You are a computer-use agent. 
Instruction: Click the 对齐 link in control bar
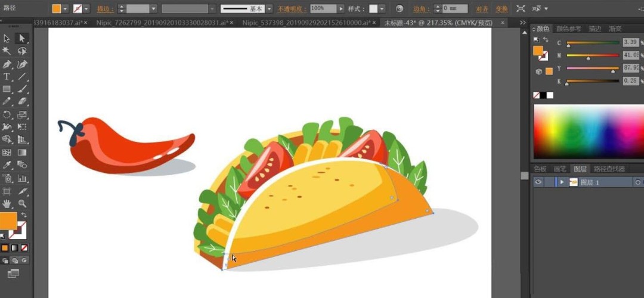click(x=482, y=9)
